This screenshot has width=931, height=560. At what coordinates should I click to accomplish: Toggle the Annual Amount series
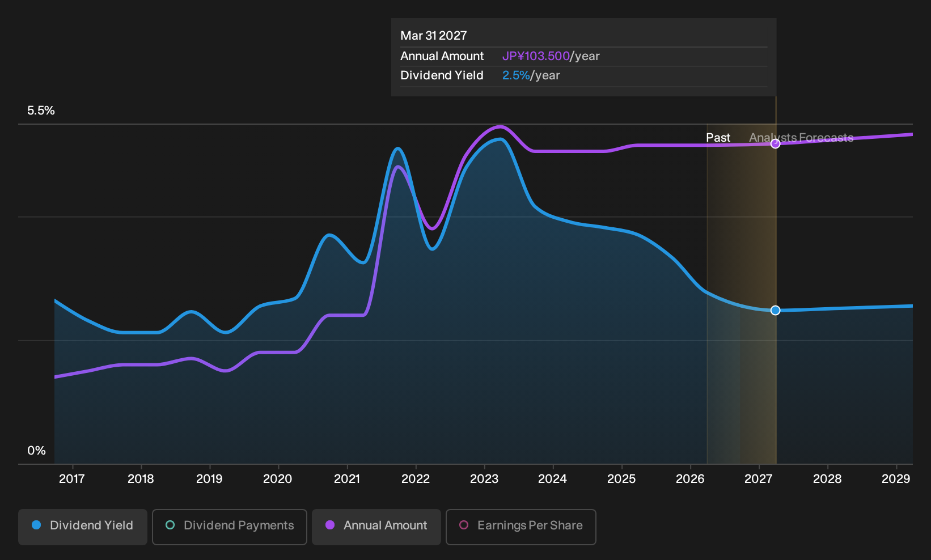point(376,527)
